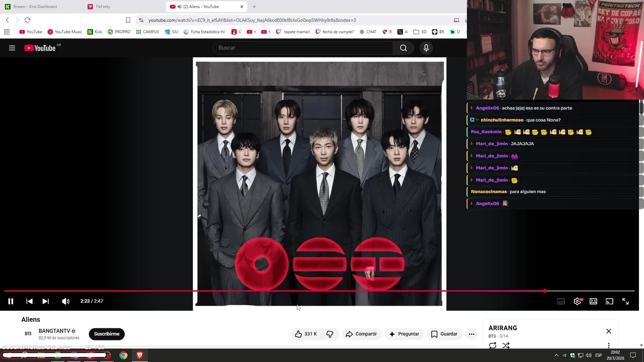Switch to theater mode view

[593, 301]
